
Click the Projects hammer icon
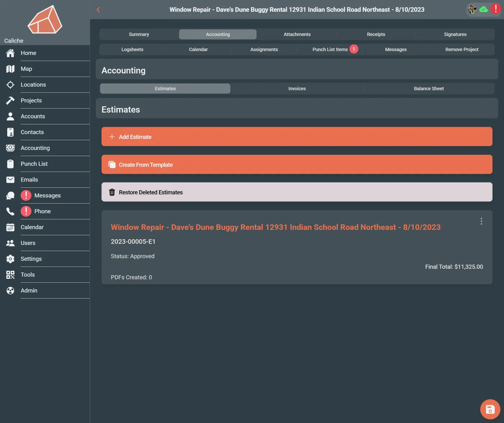tap(10, 100)
